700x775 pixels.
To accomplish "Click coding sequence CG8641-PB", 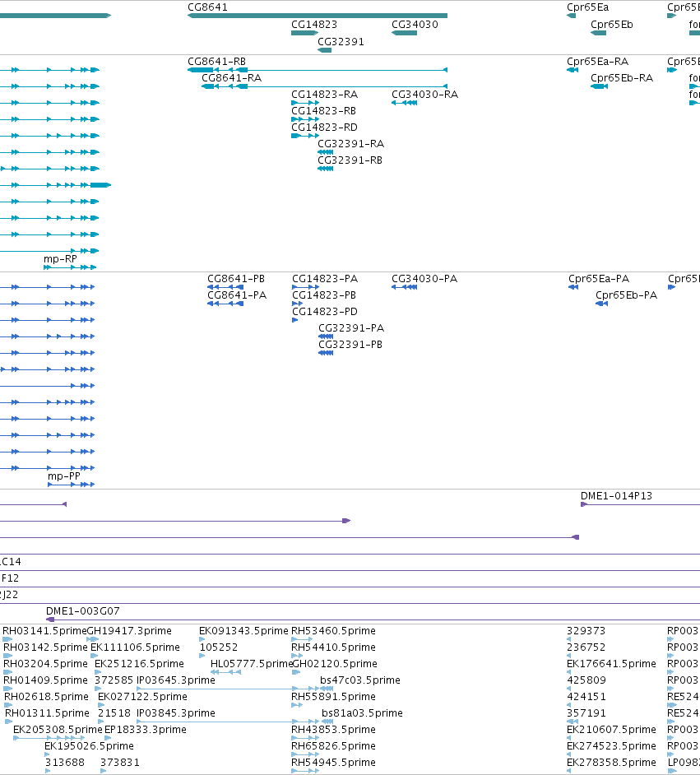I will pos(236,279).
